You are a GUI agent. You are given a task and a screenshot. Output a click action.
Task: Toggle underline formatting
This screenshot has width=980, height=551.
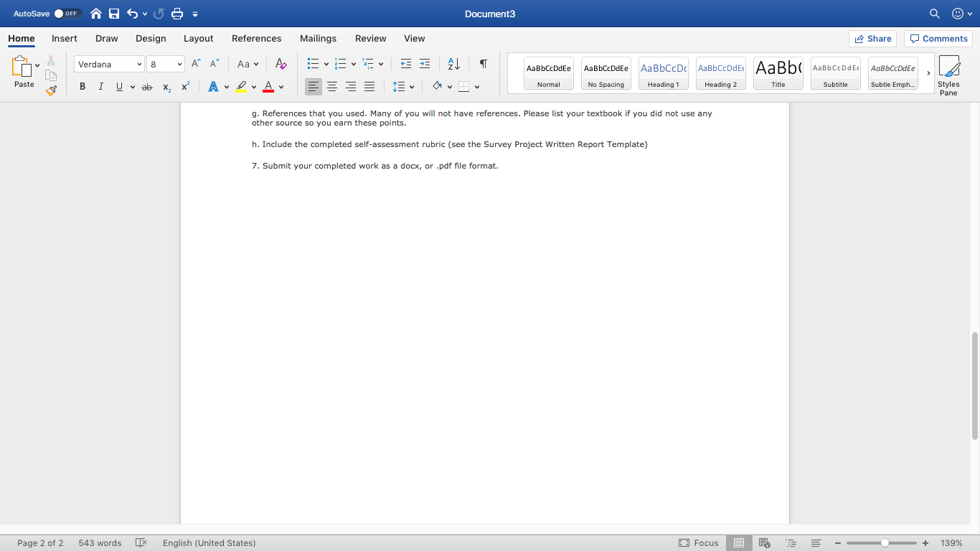(x=119, y=87)
